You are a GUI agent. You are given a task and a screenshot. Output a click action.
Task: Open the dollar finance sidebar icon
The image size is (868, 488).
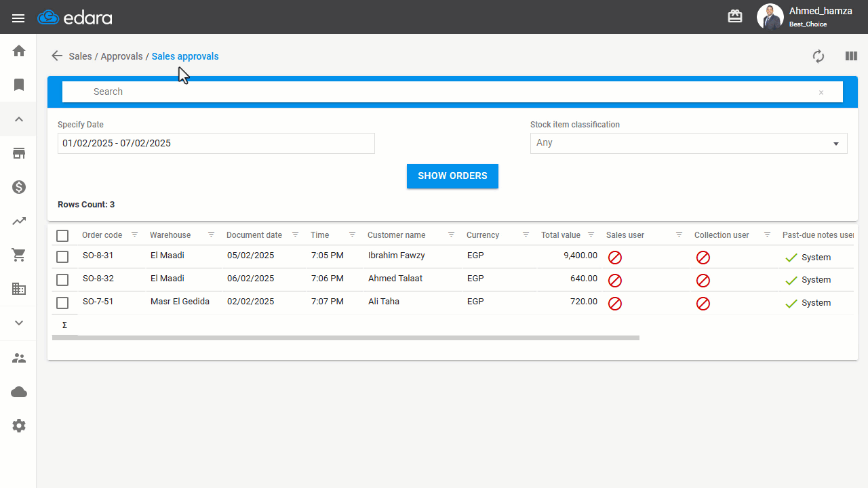click(x=19, y=187)
